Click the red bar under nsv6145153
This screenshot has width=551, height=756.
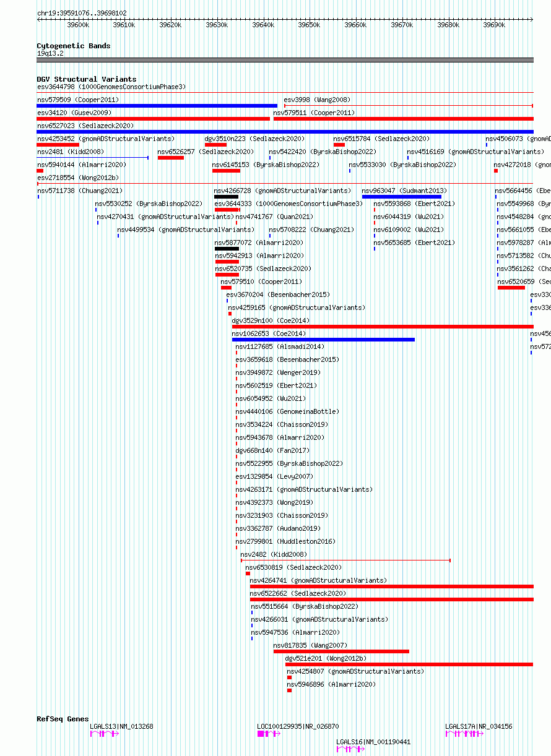tap(226, 171)
